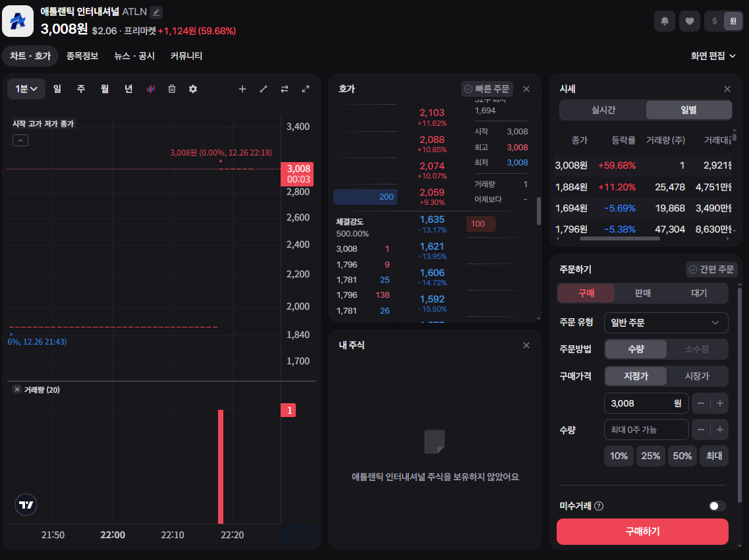Toggle 간편 주문 option
The image size is (749, 560).
(711, 269)
